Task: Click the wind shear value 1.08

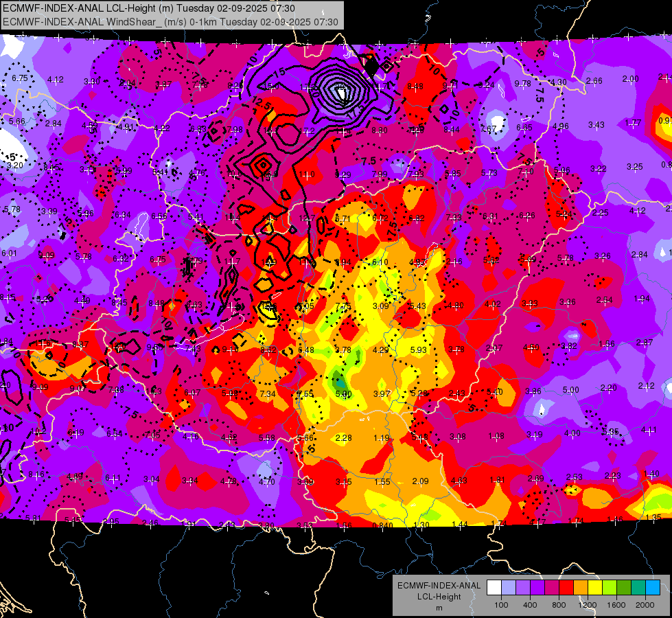Action: [x=496, y=436]
